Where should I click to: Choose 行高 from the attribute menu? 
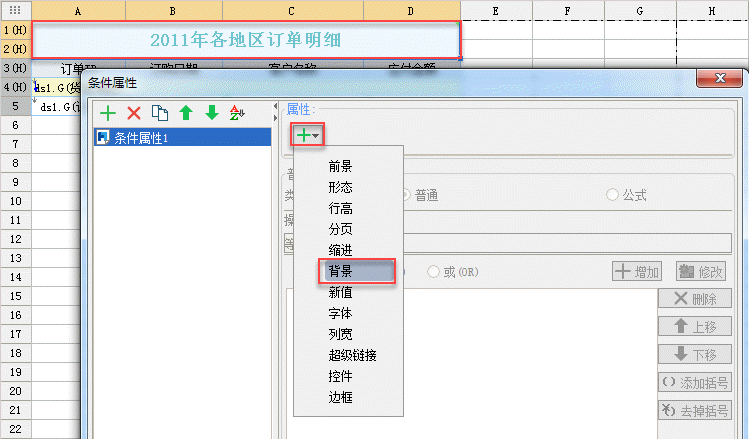point(340,208)
